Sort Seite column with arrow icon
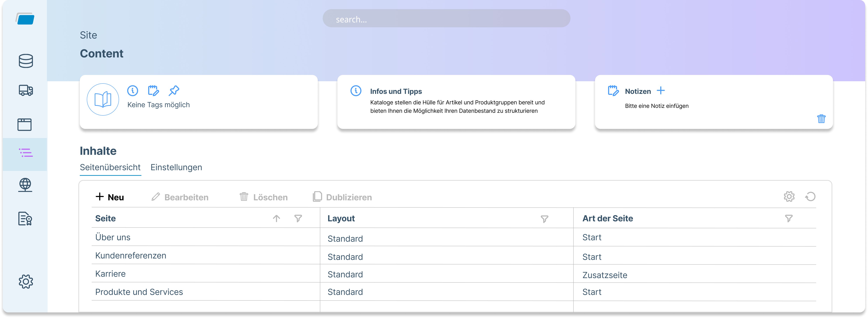Viewport: 868px width, 318px height. [276, 219]
